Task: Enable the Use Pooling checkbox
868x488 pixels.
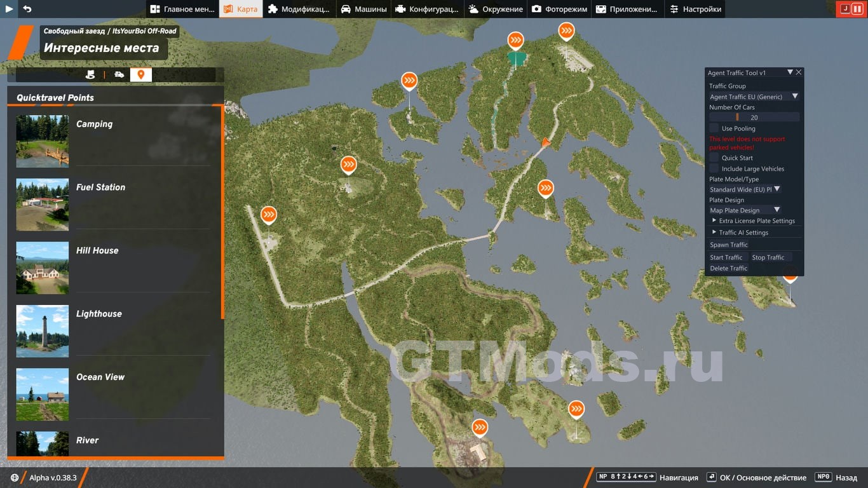Action: pyautogui.click(x=714, y=128)
